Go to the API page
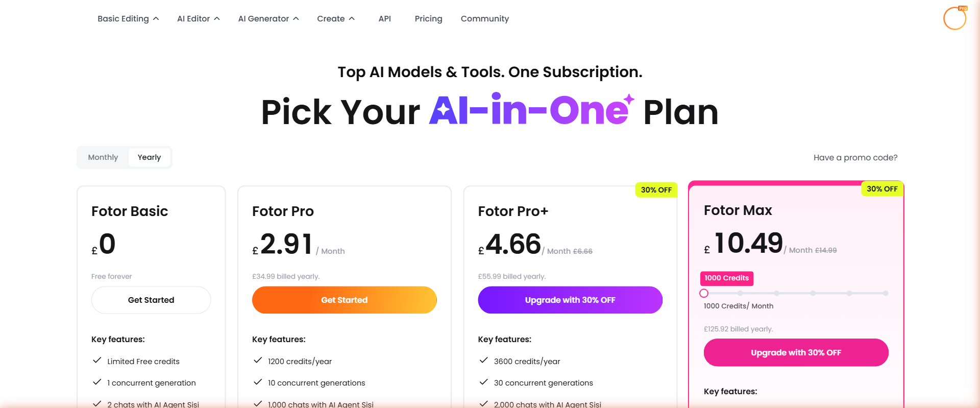Image resolution: width=980 pixels, height=408 pixels. tap(385, 18)
